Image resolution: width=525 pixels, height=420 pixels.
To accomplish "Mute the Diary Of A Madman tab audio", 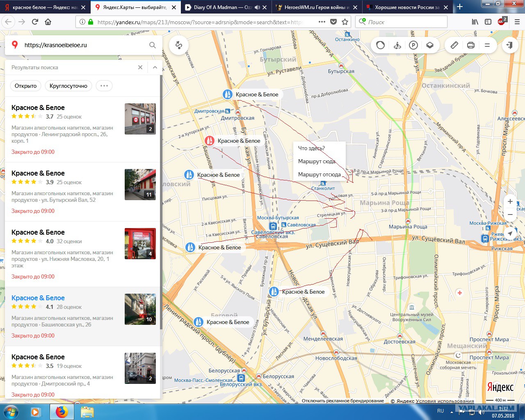I will [x=258, y=7].
